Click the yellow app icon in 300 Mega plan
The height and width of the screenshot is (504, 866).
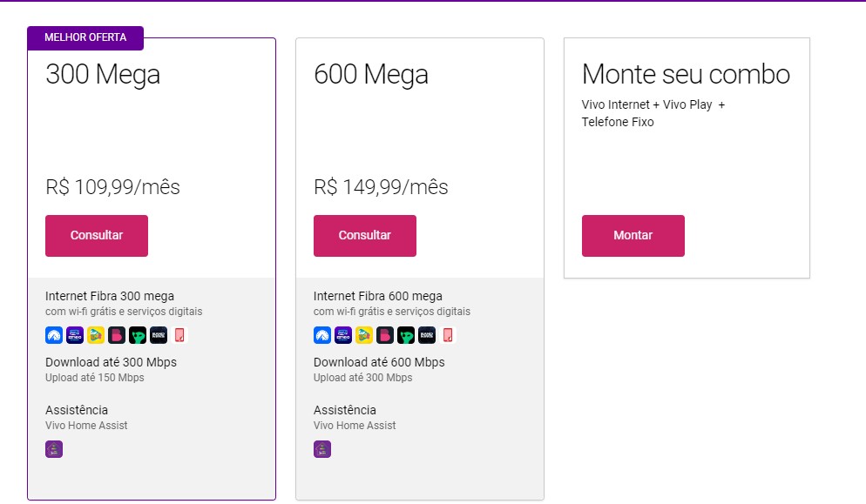coord(96,335)
